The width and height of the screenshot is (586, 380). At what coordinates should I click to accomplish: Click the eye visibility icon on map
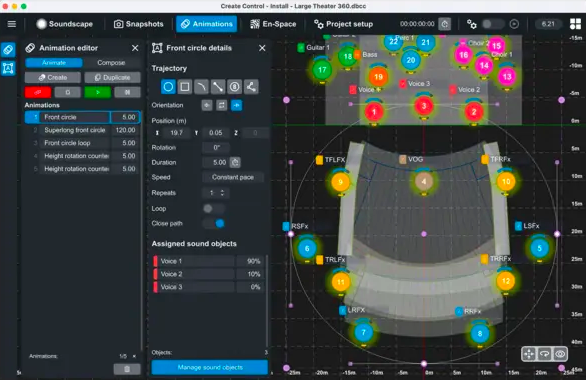pos(560,354)
